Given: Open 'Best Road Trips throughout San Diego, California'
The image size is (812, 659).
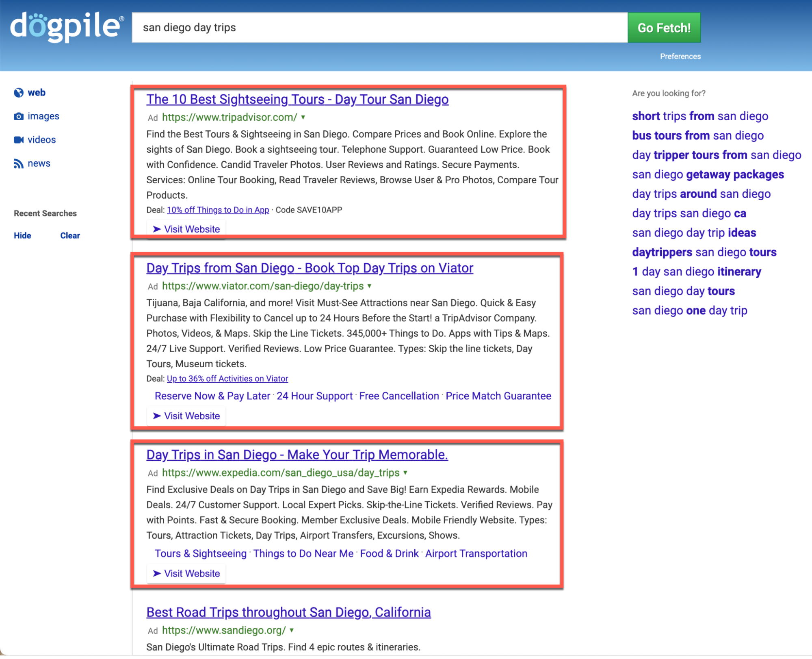Looking at the screenshot, I should [x=288, y=612].
